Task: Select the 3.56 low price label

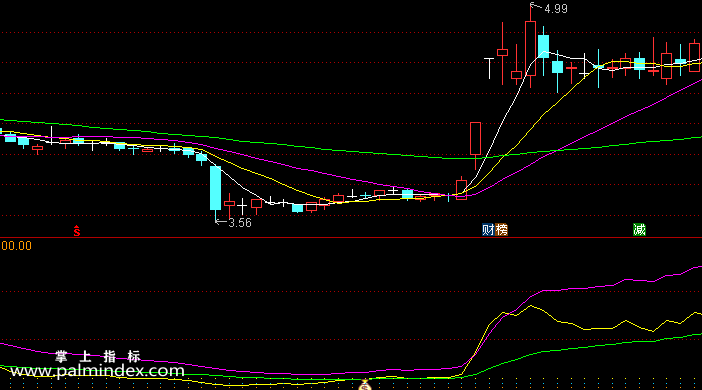Action: [240, 223]
